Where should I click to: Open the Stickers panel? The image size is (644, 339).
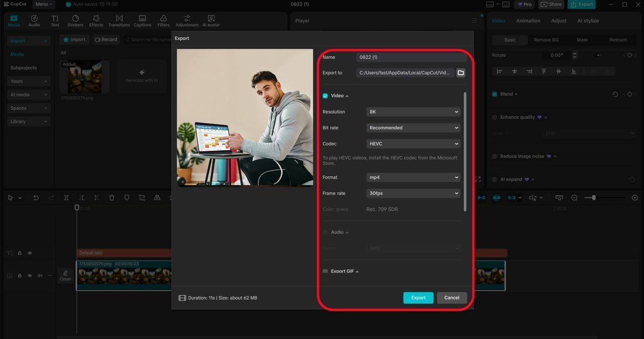[x=75, y=21]
